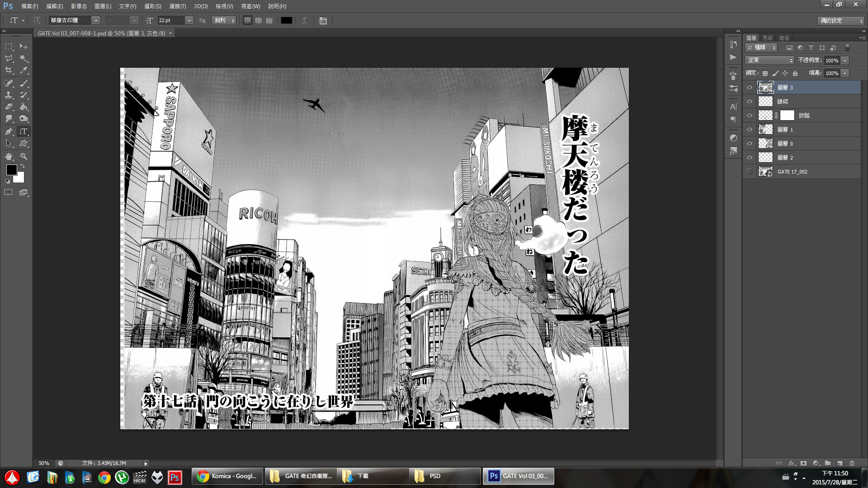Open the 影像(I) menu
This screenshot has height=488, width=868.
tap(79, 6)
